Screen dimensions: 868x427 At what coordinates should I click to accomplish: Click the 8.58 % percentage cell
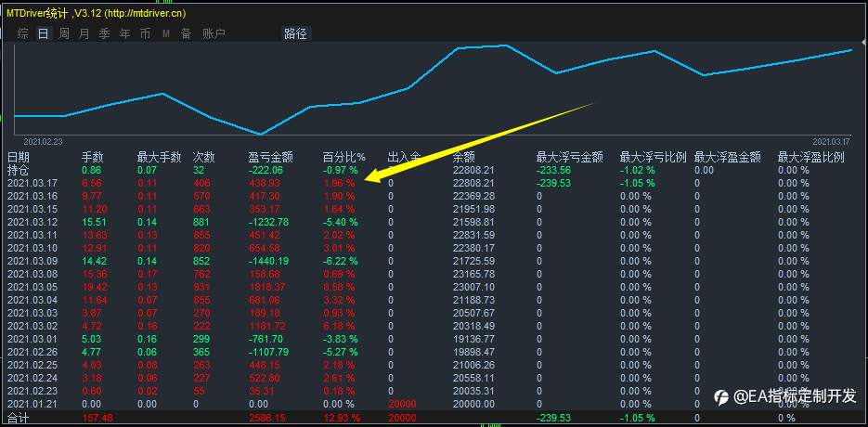(x=340, y=287)
